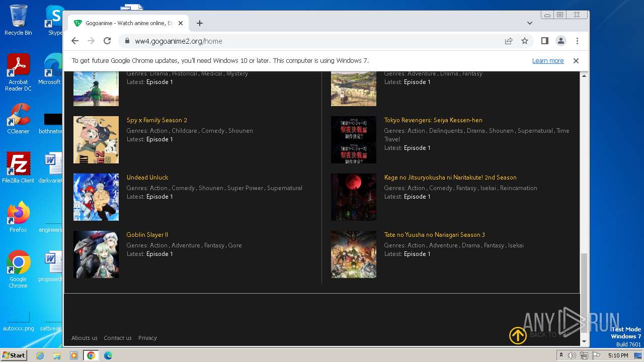Click the Action Center flag tray icon
Screen dimensions: 644x362
[x=596, y=355]
